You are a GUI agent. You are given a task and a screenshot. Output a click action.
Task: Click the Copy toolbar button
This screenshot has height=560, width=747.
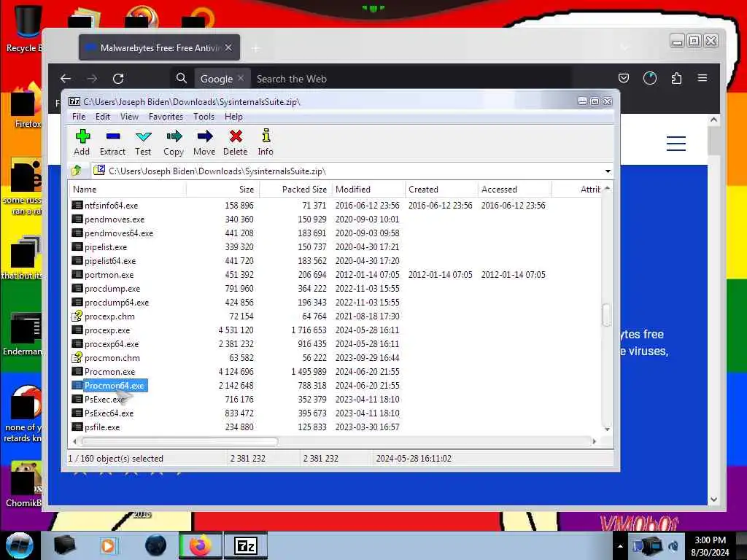tap(174, 142)
